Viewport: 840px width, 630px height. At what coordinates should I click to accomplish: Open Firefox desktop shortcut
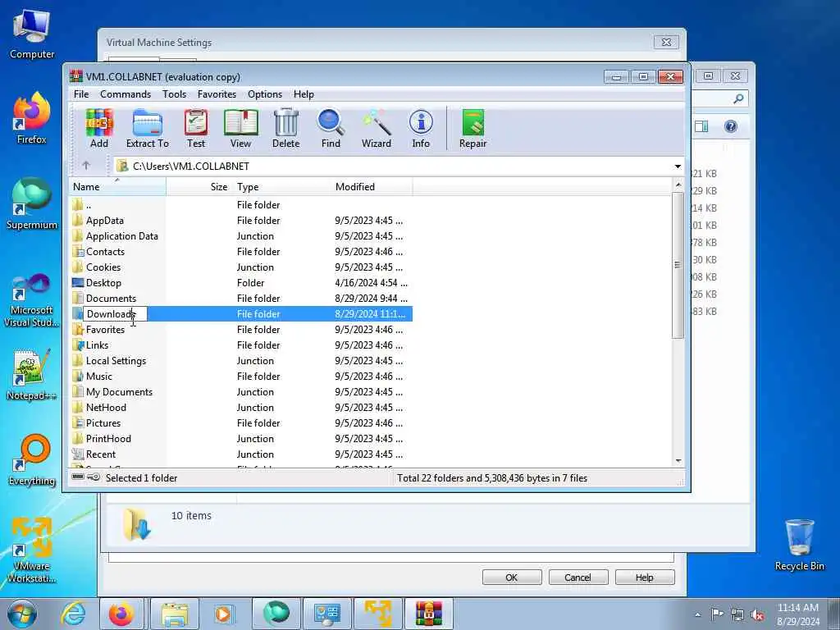(x=32, y=118)
